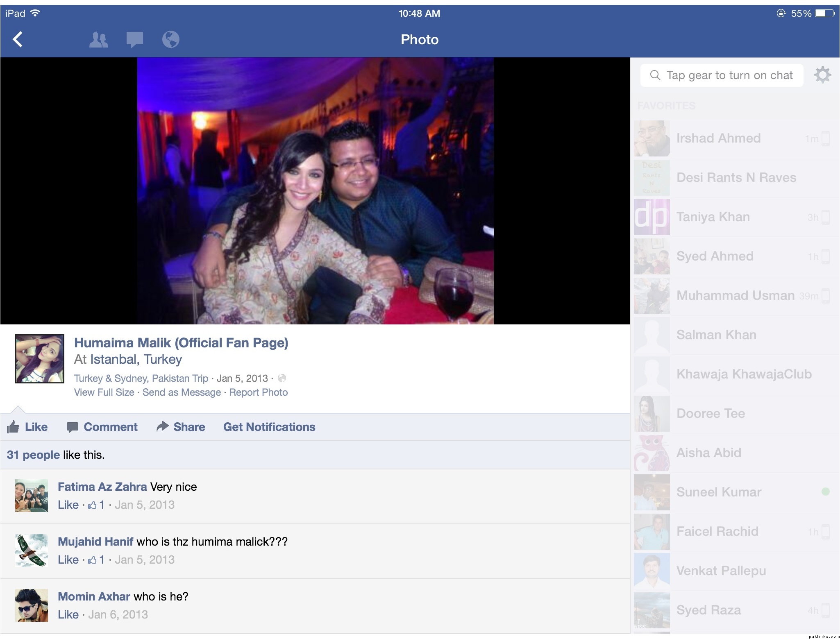The width and height of the screenshot is (840, 639).
Task: Tap View Full Size link
Action: pos(104,392)
